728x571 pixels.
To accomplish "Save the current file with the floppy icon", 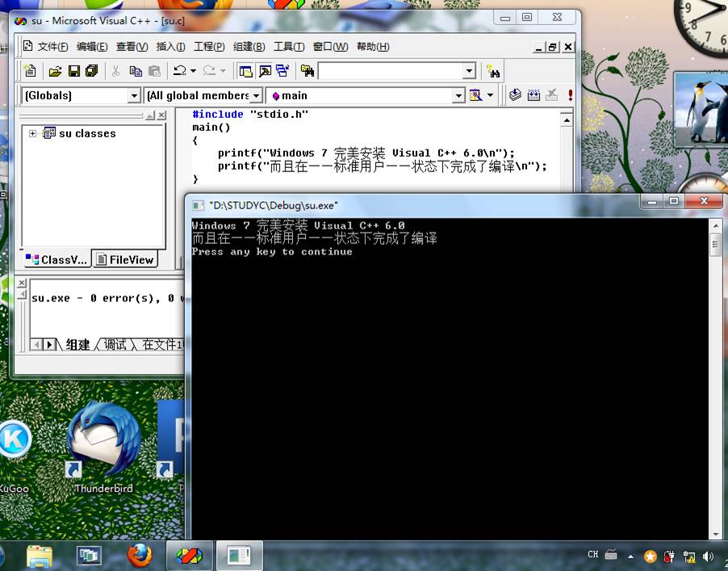I will coord(73,71).
